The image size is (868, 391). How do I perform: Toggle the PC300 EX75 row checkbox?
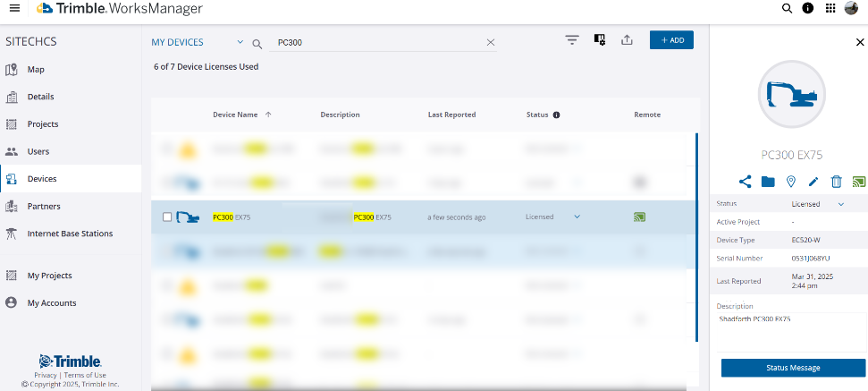click(167, 217)
